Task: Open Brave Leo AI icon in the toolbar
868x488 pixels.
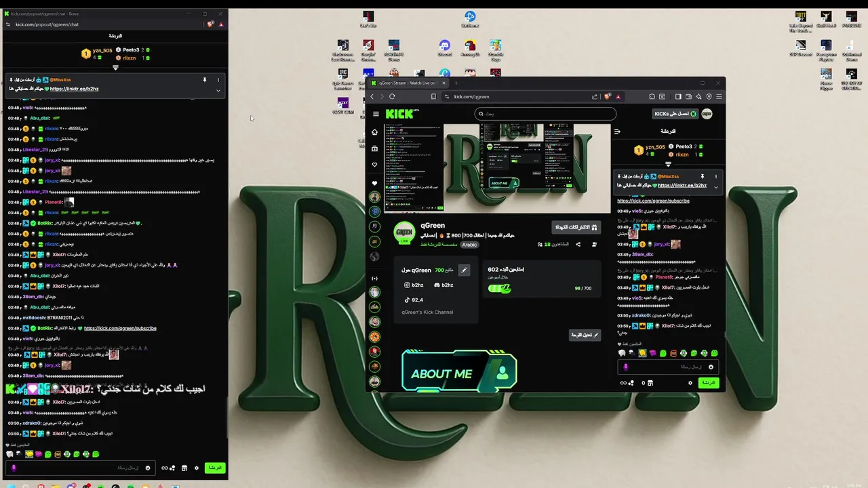Action: [698, 97]
